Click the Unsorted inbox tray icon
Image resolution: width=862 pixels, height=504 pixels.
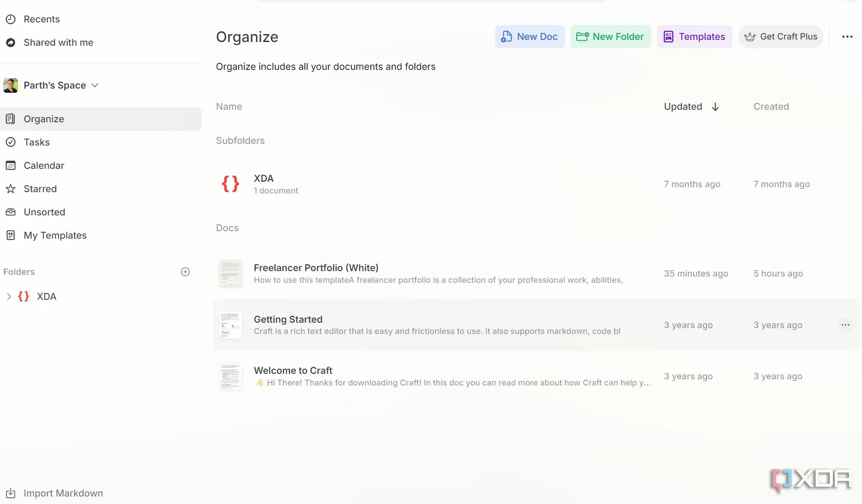click(x=11, y=212)
